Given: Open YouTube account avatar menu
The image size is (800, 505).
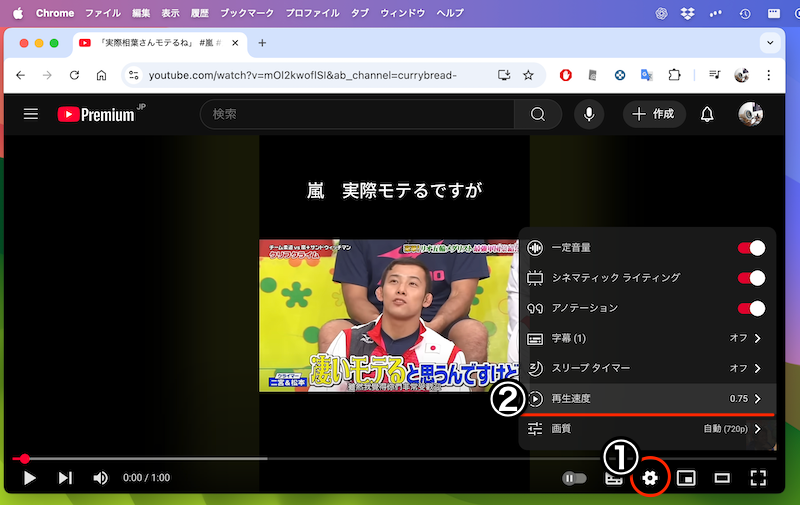Looking at the screenshot, I should point(750,114).
